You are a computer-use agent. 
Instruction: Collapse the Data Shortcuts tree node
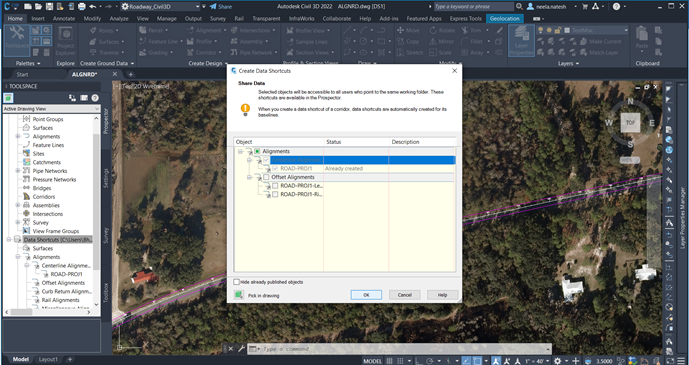click(9, 239)
